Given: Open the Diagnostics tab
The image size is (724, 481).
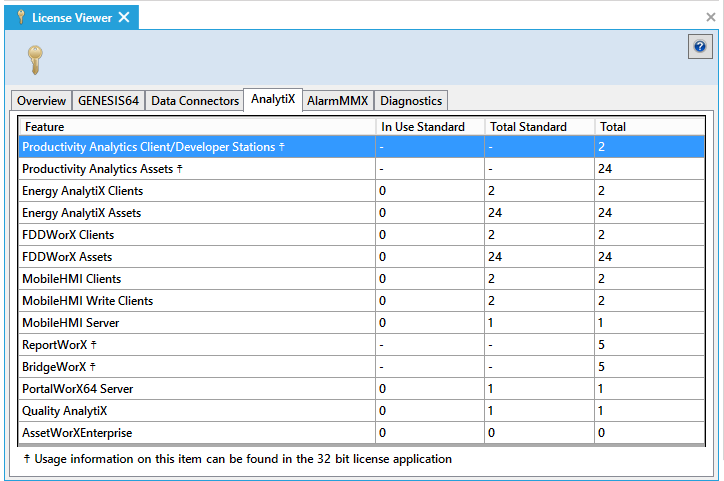Looking at the screenshot, I should tap(411, 101).
